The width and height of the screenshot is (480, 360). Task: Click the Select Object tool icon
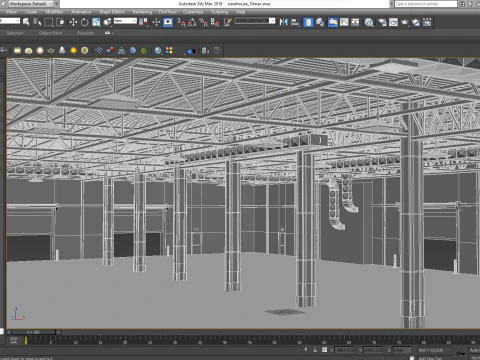(x=26, y=22)
